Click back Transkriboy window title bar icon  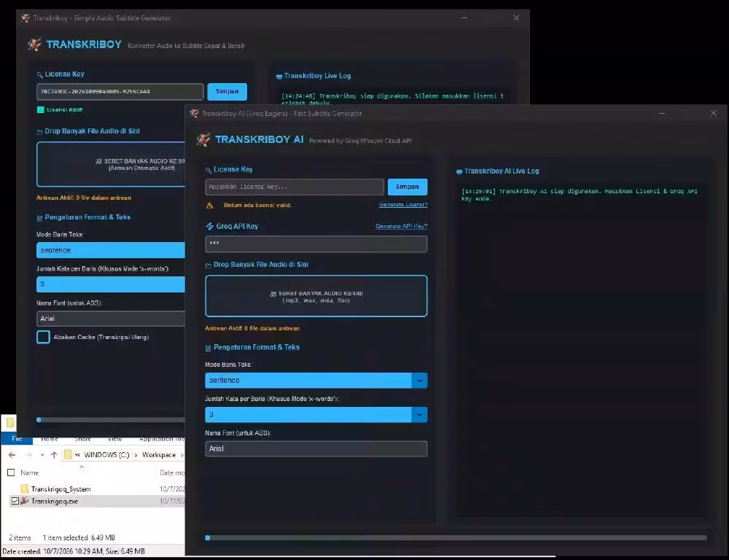pos(26,18)
